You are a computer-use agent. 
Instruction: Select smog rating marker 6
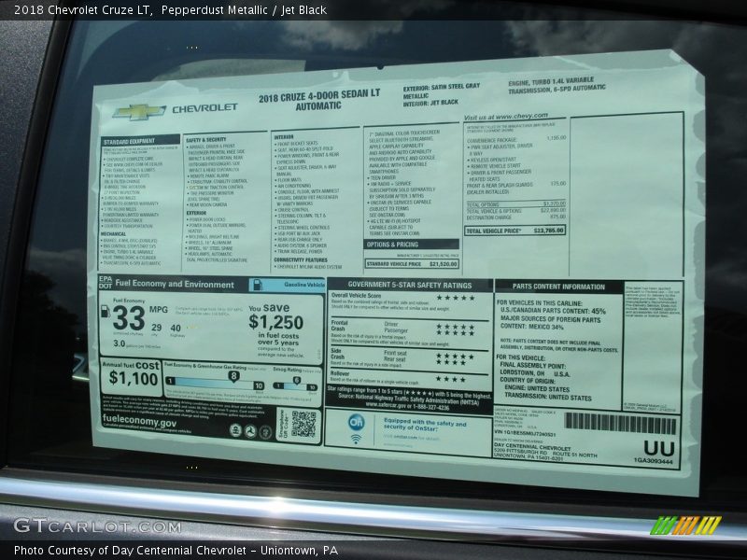click(x=296, y=381)
